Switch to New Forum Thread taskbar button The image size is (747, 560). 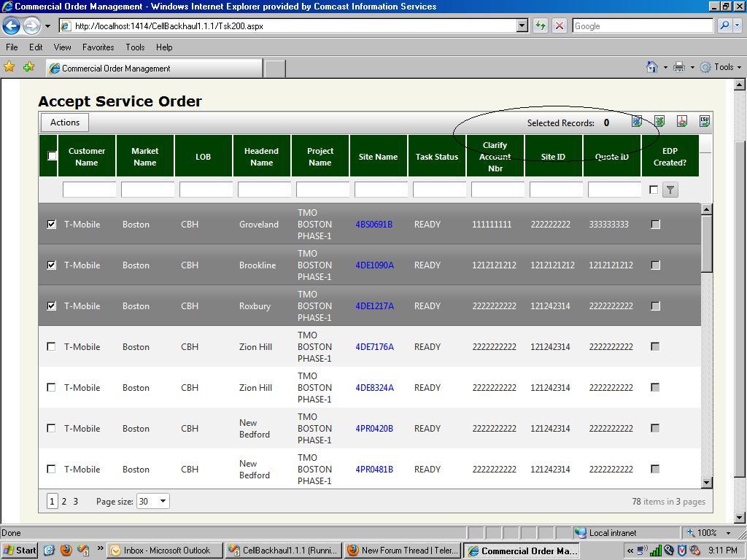(x=403, y=551)
